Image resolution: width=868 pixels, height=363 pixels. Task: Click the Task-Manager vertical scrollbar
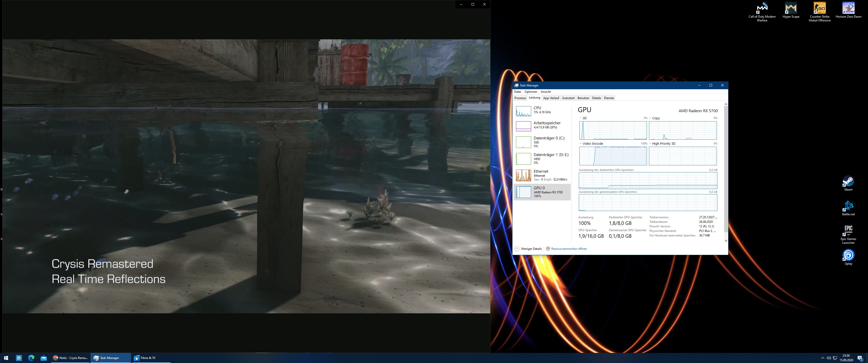726,168
